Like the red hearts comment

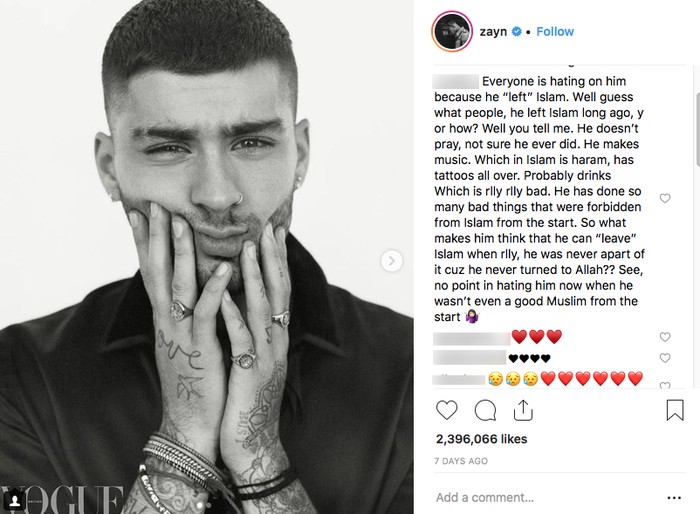click(665, 337)
